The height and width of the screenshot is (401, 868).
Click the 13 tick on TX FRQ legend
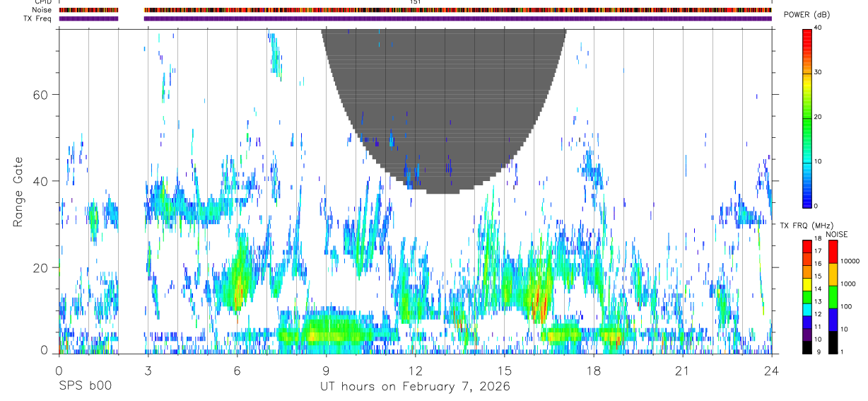click(818, 302)
